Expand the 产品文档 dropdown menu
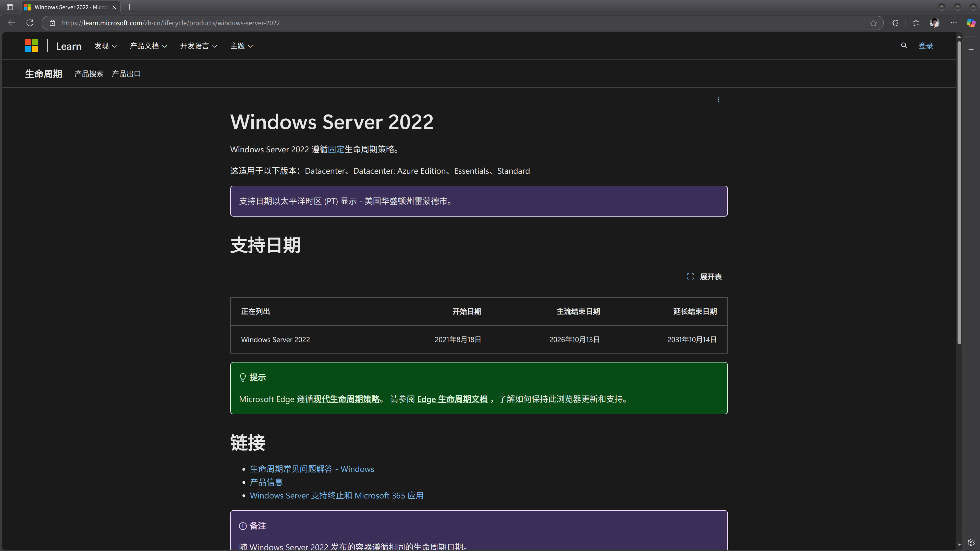This screenshot has width=980, height=551. tap(148, 46)
